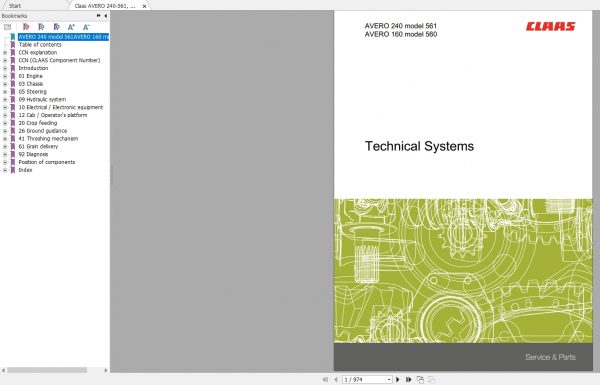Open the 41 Threshing mechanism bookmark label
Screen dimensions: 600x385
[48, 139]
